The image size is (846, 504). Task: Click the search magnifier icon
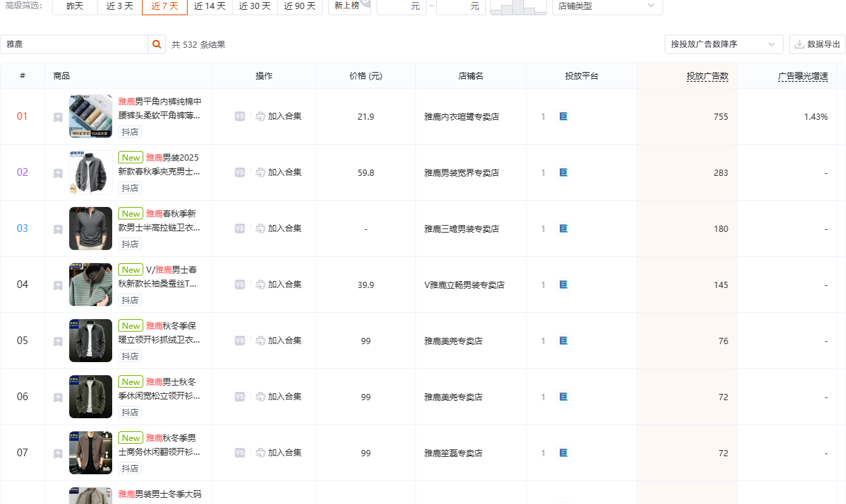157,44
